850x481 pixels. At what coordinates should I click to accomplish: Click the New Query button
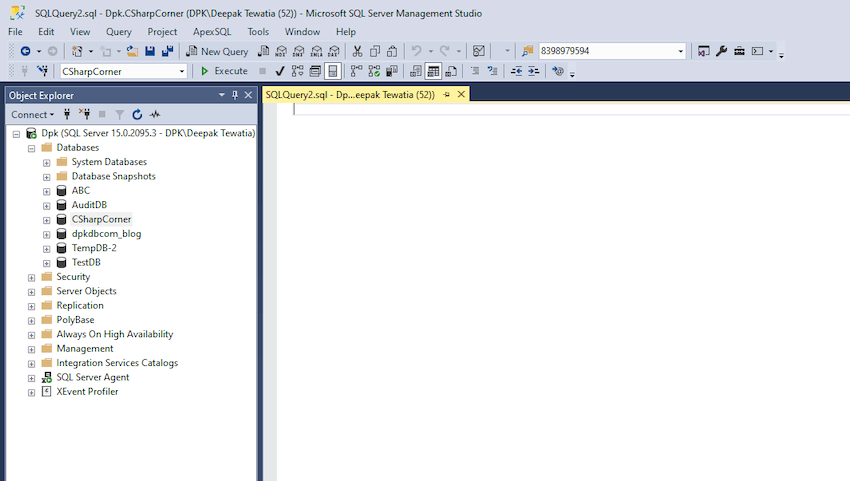pos(217,51)
